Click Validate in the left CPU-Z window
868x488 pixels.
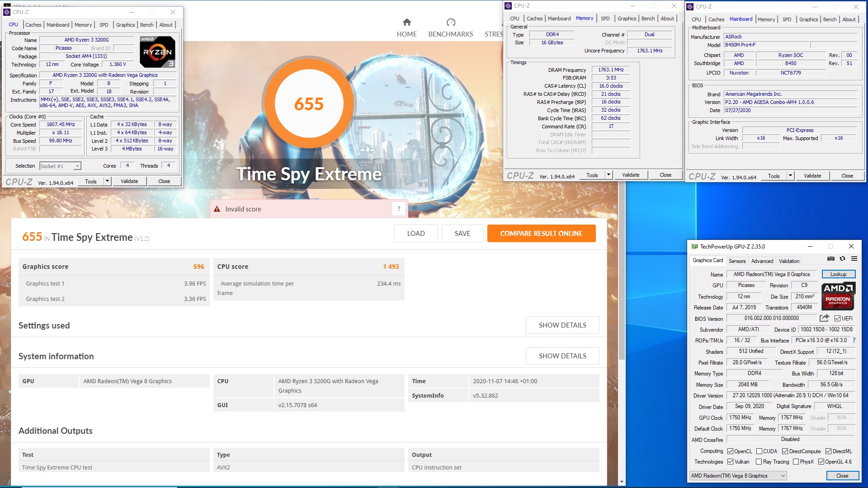(x=129, y=181)
